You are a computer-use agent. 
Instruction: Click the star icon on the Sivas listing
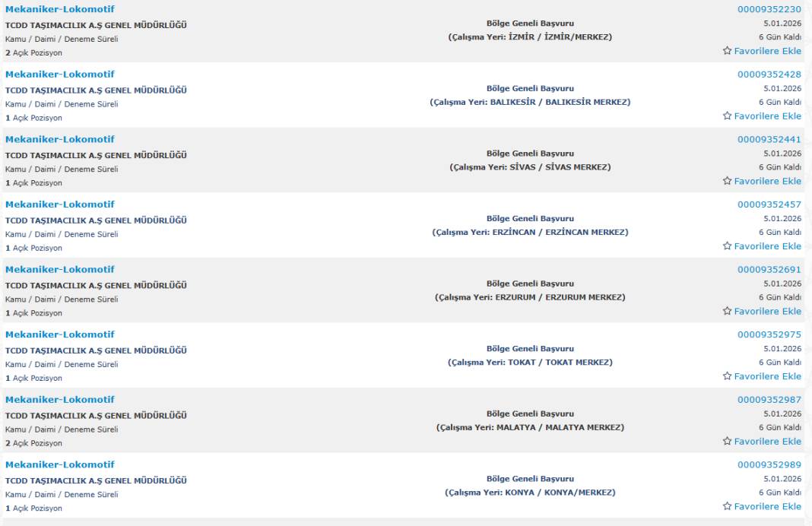tap(727, 181)
